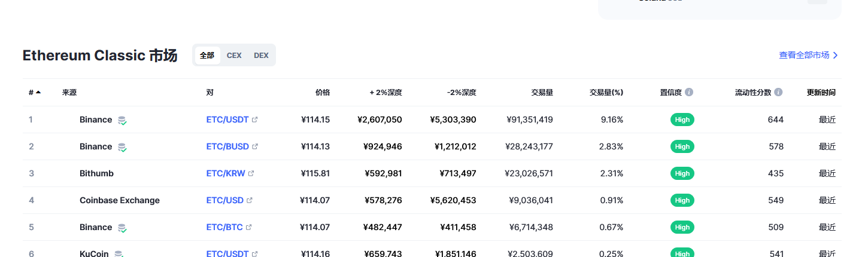Click KuCoin reserves icon in row 6
Screen dimensions: 868x257
[x=119, y=254]
